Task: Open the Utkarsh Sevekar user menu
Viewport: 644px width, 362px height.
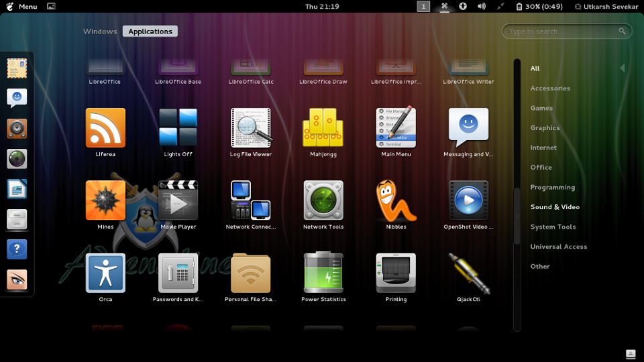Action: pos(606,7)
